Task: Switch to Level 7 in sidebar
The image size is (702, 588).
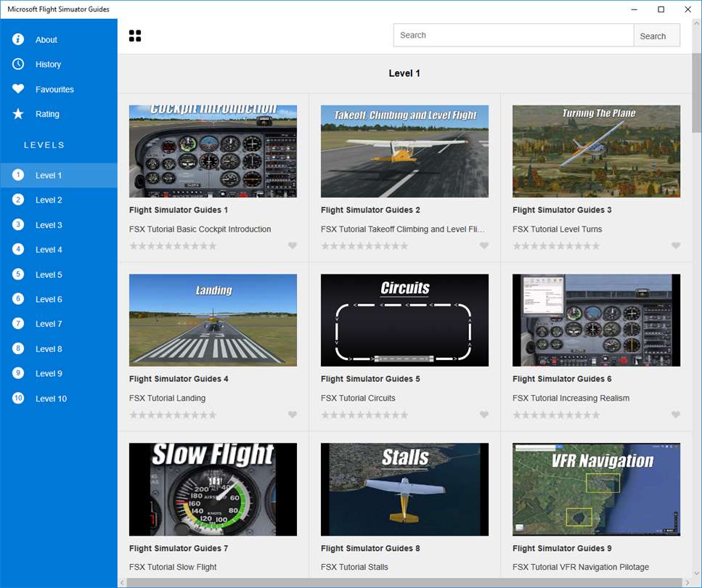Action: tap(59, 323)
